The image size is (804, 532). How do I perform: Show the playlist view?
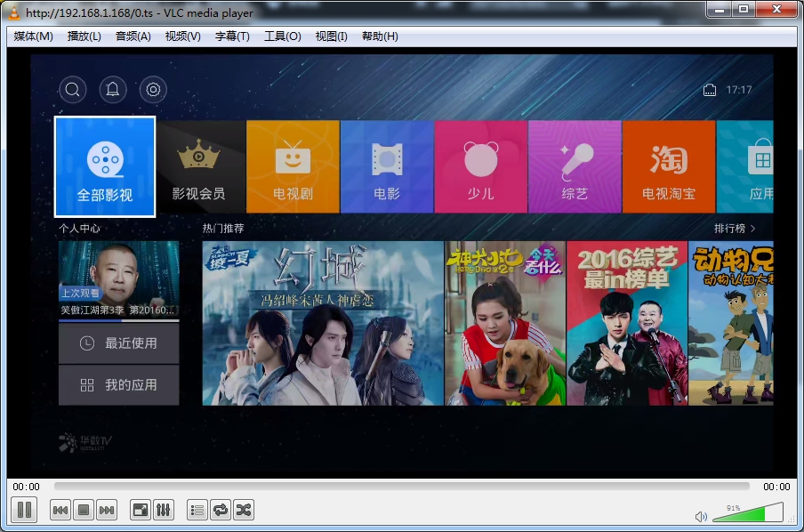point(197,510)
